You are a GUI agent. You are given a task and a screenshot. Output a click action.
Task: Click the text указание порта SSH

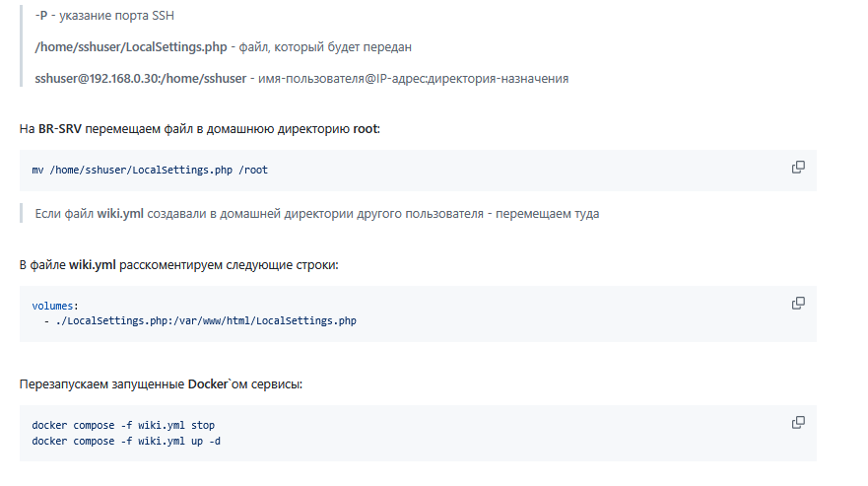[x=117, y=16]
